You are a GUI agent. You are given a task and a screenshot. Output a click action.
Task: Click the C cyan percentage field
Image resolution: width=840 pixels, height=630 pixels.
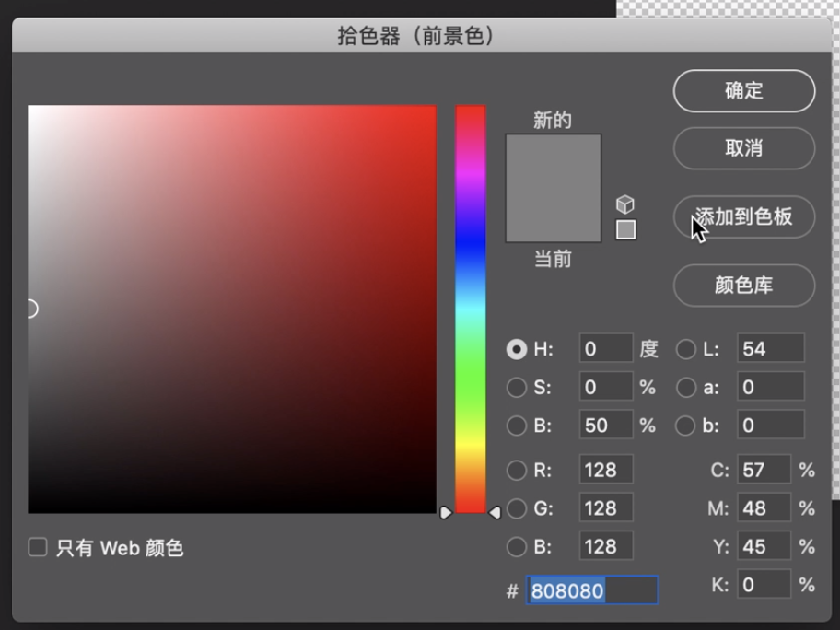click(764, 471)
